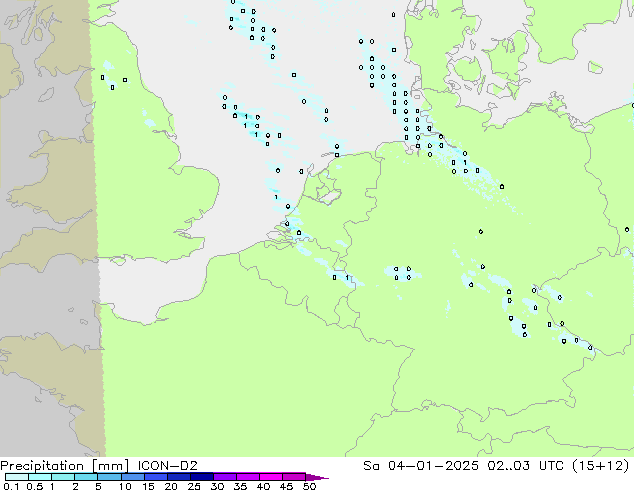Viewport: 634px width, 490px height.
Task: Select the 20–25 mm legend color swatch
Action: coord(178,477)
